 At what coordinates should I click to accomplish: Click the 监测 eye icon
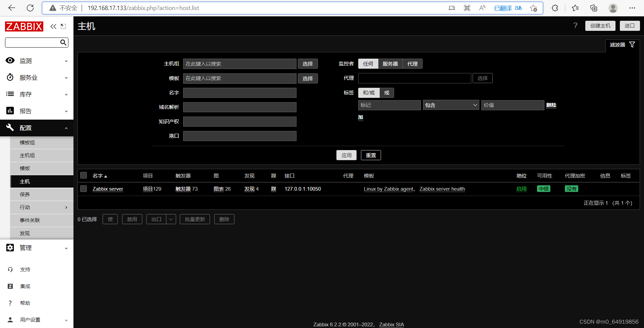click(10, 60)
